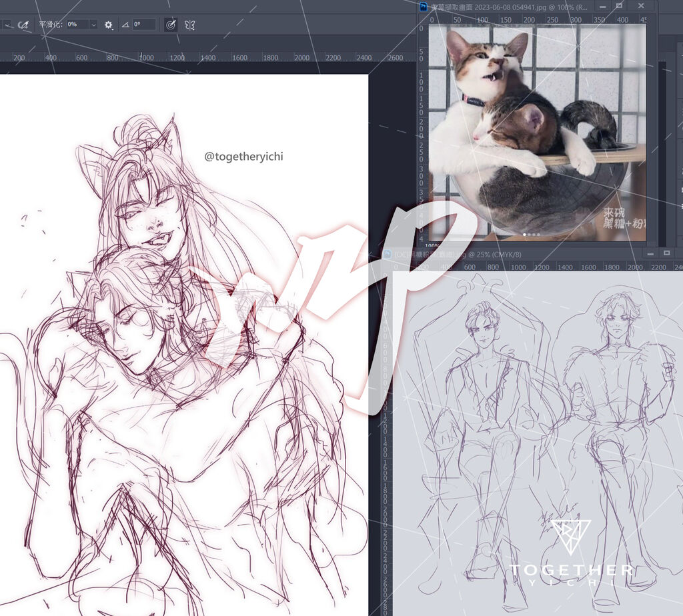Click the brush angle 0° field
The height and width of the screenshot is (616, 683).
click(144, 25)
